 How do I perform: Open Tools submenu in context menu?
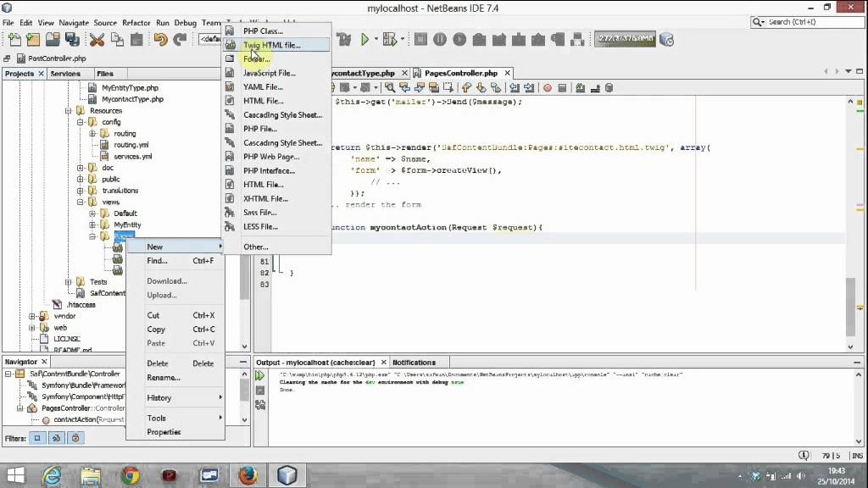(175, 419)
